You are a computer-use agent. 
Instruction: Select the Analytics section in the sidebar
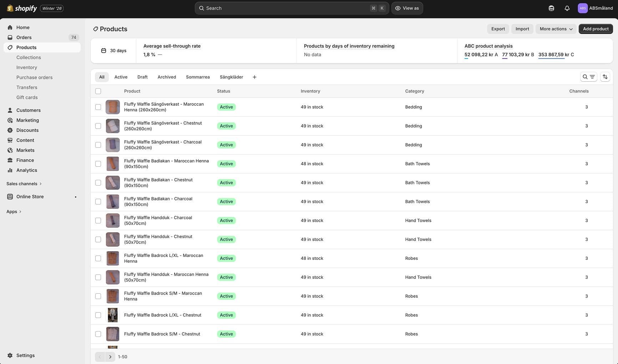26,170
